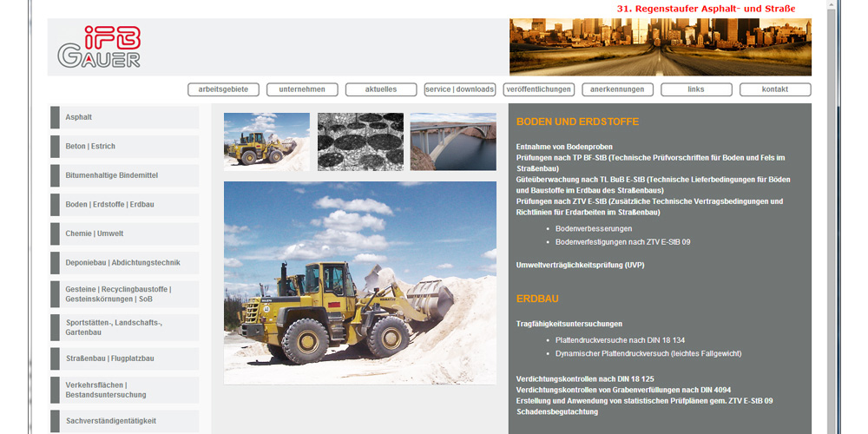Image resolution: width=868 pixels, height=434 pixels.
Task: Open service | downloads section
Action: 460,89
